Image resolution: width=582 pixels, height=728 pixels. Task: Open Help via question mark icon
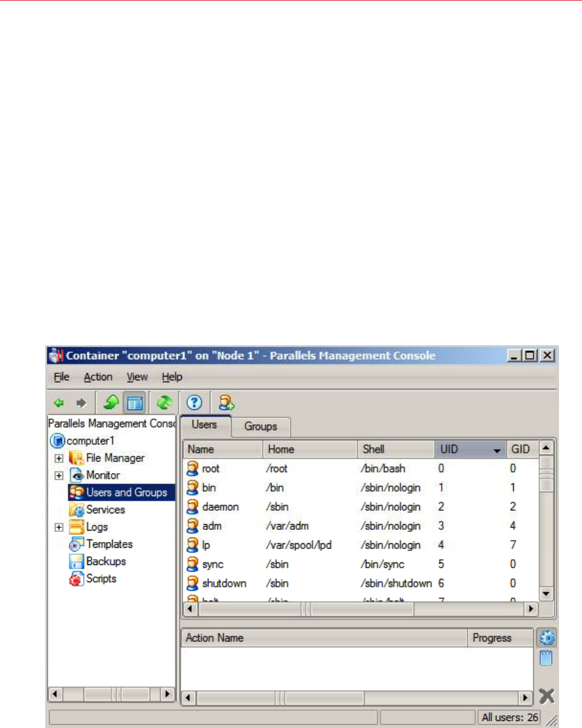tap(194, 403)
